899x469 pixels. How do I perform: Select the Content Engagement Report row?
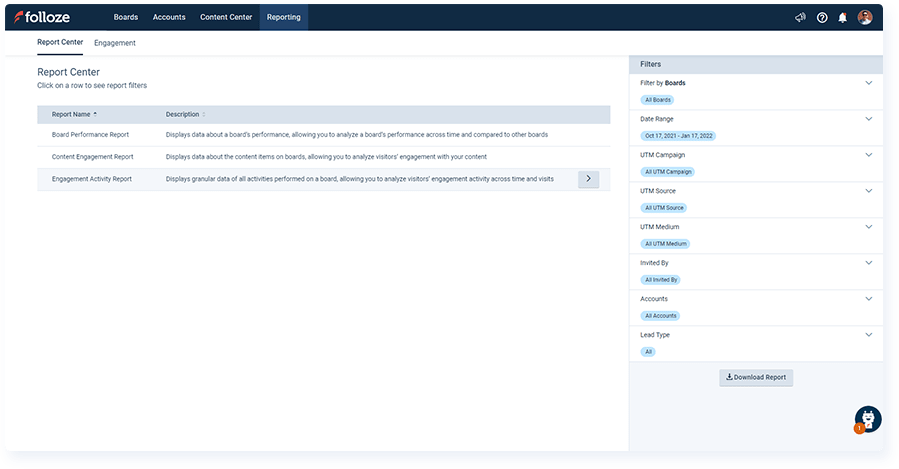tap(92, 157)
